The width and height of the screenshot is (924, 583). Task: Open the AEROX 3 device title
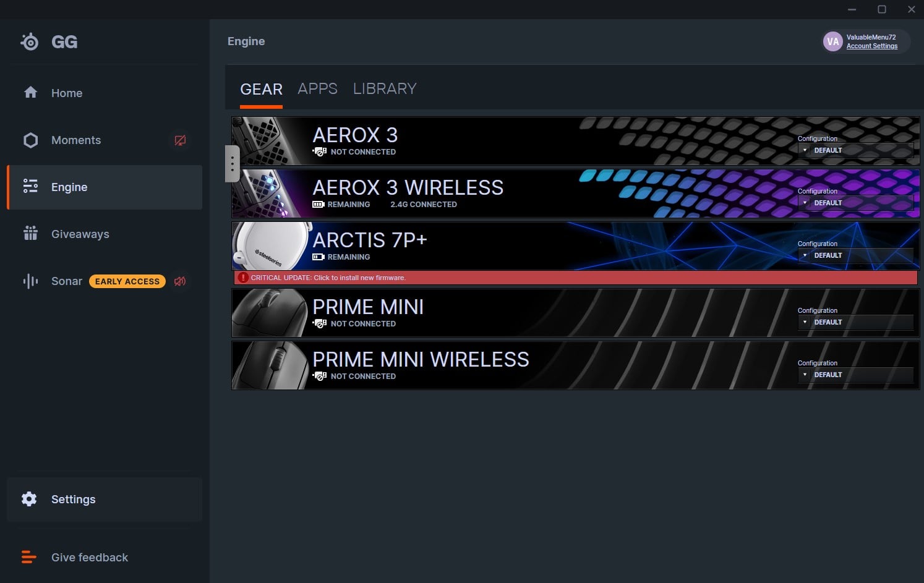[355, 135]
